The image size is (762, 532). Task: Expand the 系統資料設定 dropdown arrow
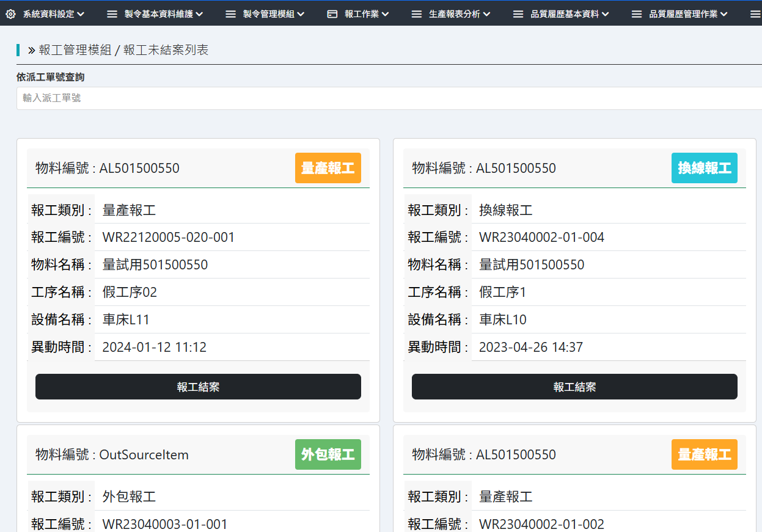click(81, 14)
